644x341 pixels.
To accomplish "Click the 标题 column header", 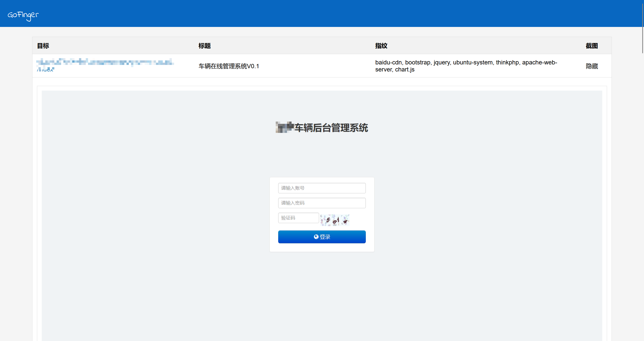I will tap(204, 46).
